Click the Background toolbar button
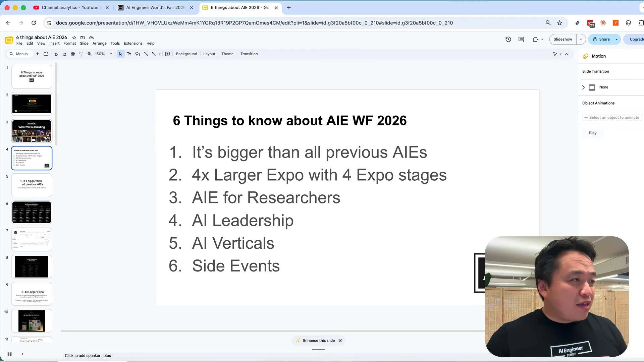 [186, 54]
